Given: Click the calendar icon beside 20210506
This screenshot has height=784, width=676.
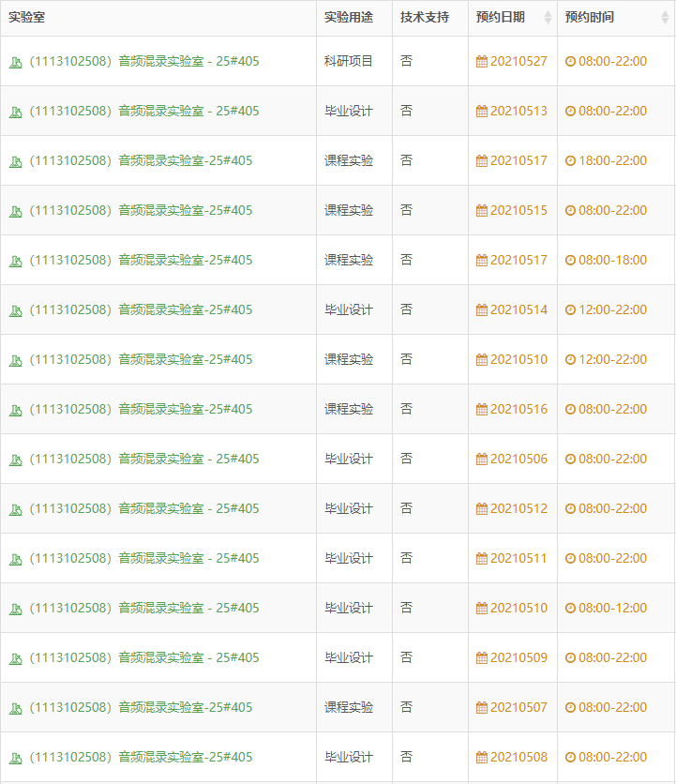Looking at the screenshot, I should [x=482, y=459].
